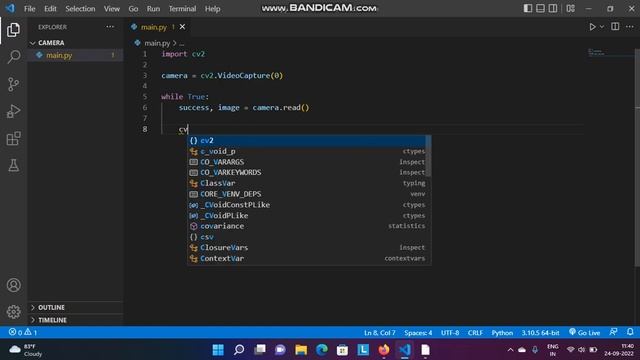Open the Edit menu
640x360 pixels.
tap(50, 9)
